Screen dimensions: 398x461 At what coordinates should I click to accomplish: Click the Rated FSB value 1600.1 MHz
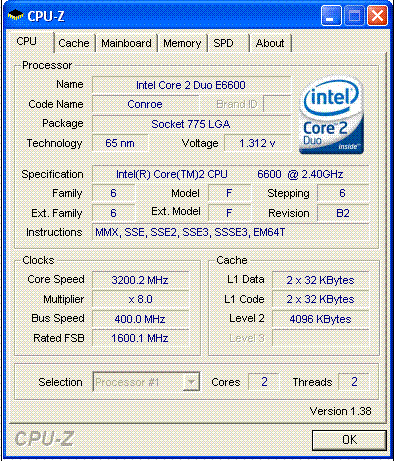140,338
